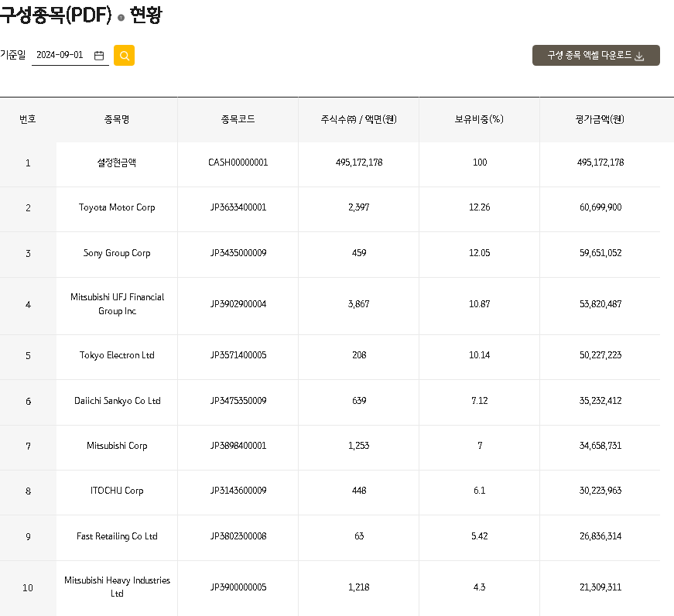The height and width of the screenshot is (616, 674).
Task: Click the 종목코드 column header
Action: coord(238,119)
